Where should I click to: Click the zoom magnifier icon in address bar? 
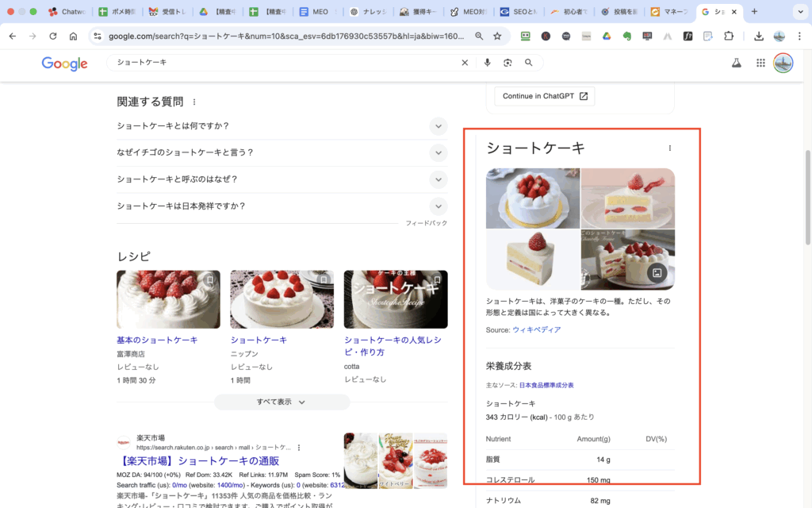(x=479, y=37)
